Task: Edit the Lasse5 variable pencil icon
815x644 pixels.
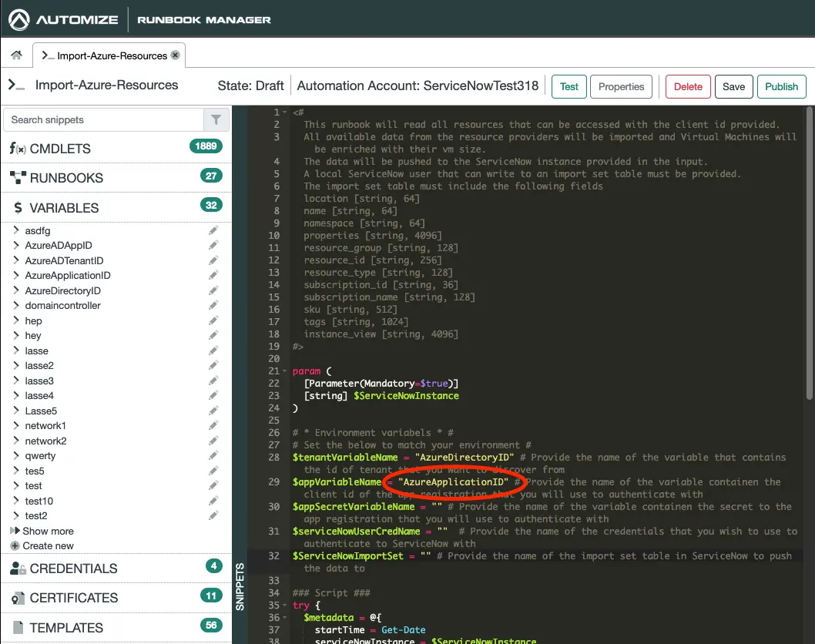Action: pos(213,411)
